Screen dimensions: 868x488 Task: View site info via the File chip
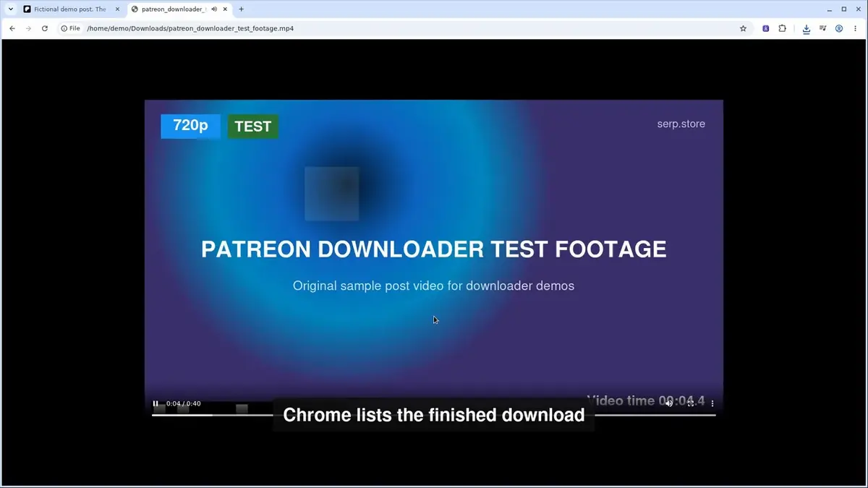click(70, 28)
